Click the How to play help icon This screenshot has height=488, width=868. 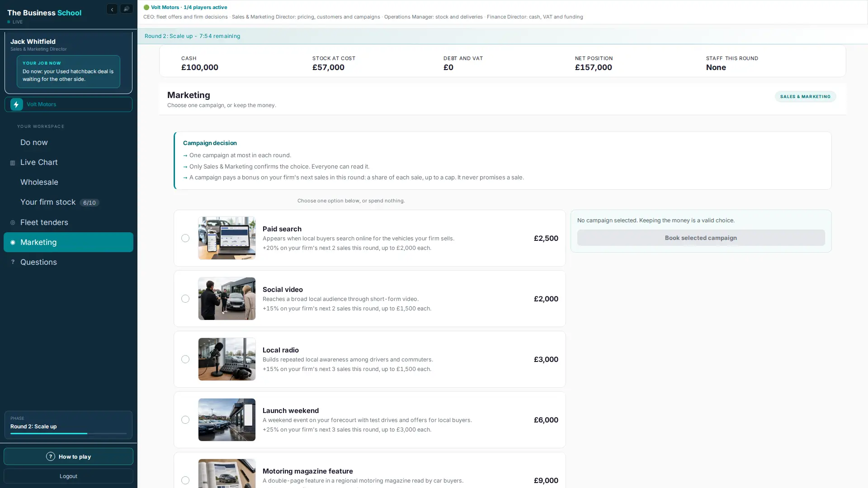[x=51, y=457]
